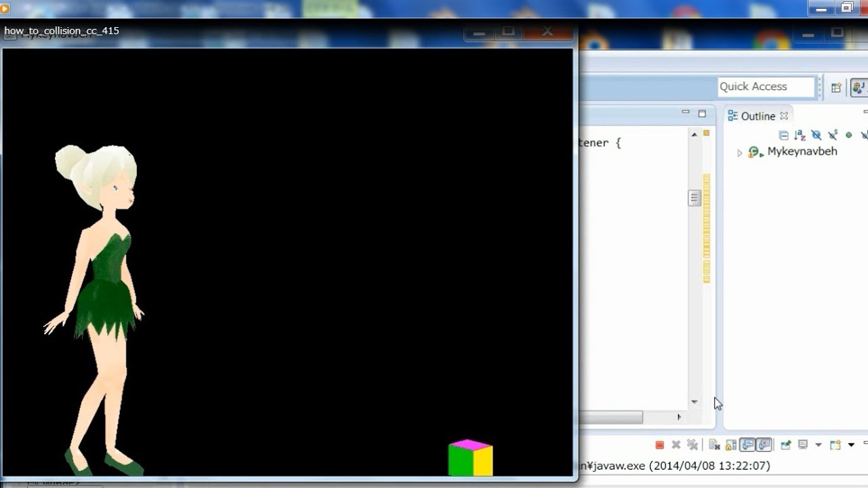Open the Open Perspective dialog icon
Screen dimensions: 868x488
[836, 87]
